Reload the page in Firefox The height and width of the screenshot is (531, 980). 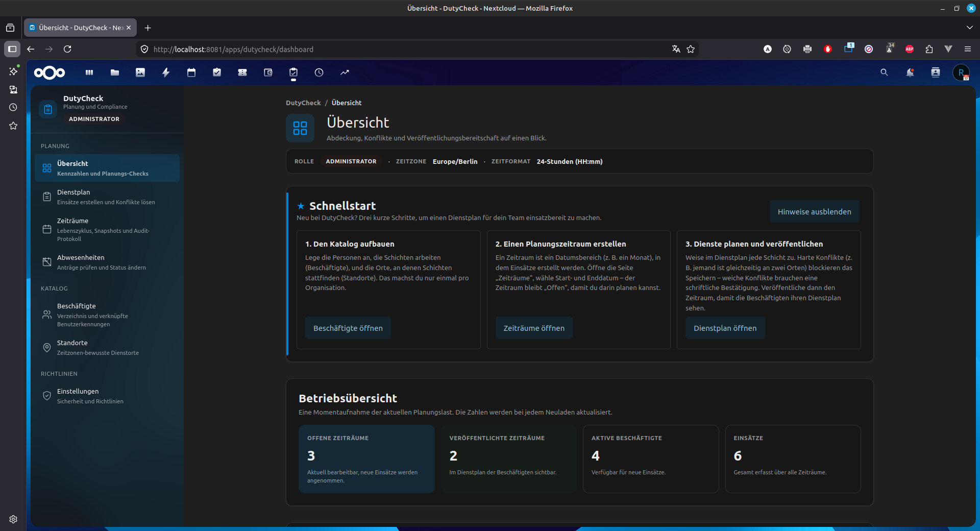[x=67, y=49]
